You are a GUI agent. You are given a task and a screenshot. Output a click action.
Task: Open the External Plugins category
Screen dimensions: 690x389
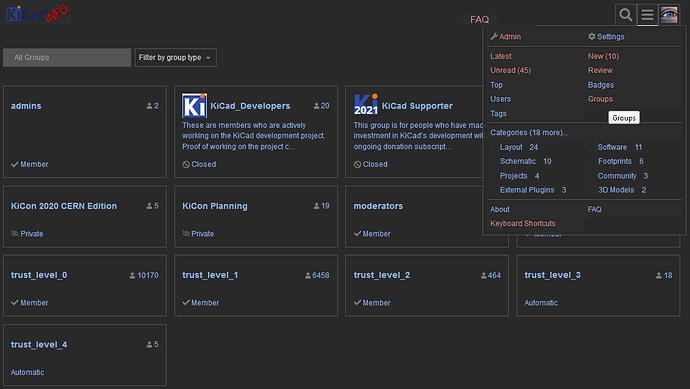[x=527, y=190]
